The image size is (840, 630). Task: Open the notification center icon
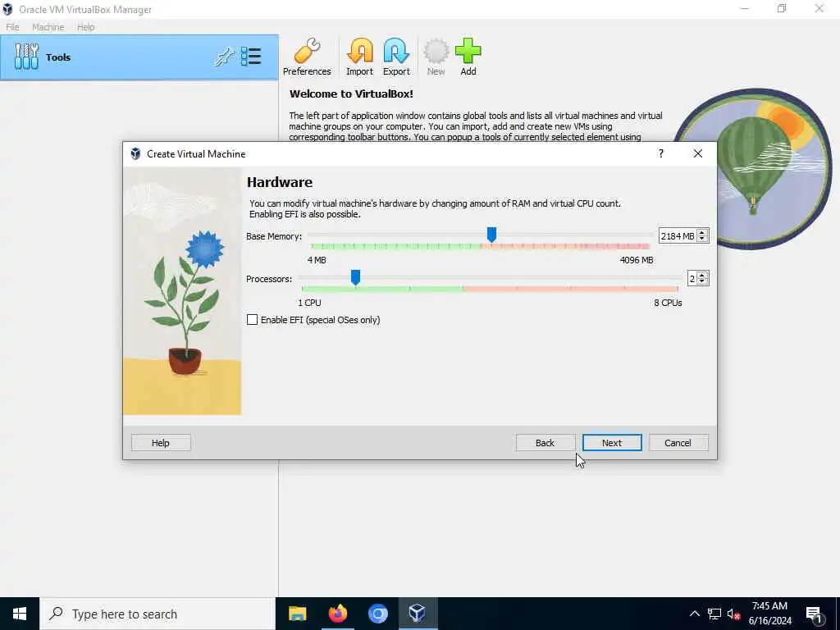point(814,614)
